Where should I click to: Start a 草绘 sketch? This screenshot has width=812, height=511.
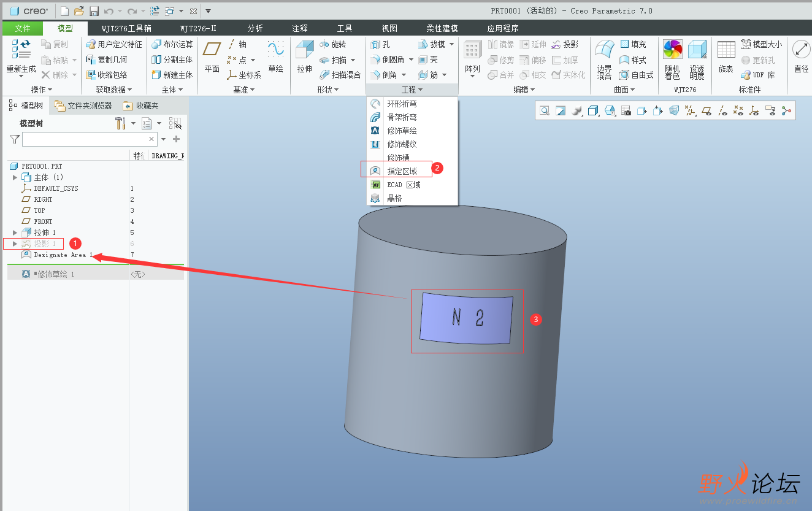pyautogui.click(x=276, y=57)
